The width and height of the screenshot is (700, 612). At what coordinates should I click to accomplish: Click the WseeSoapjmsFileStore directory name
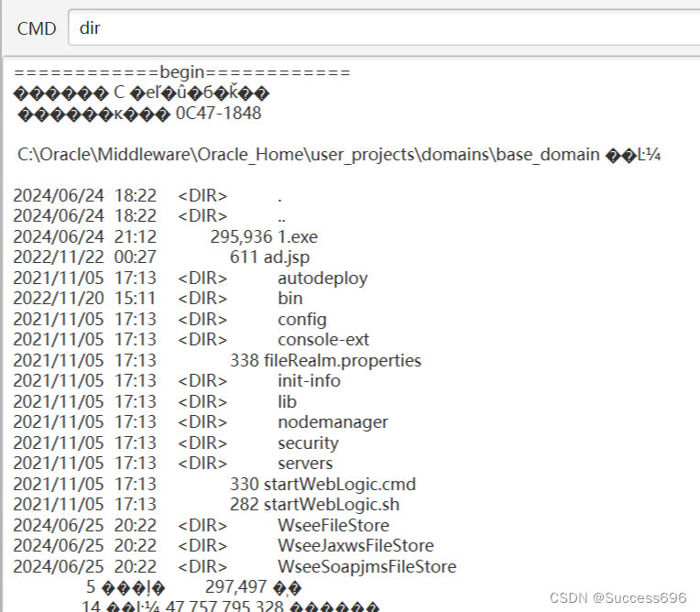[x=367, y=566]
